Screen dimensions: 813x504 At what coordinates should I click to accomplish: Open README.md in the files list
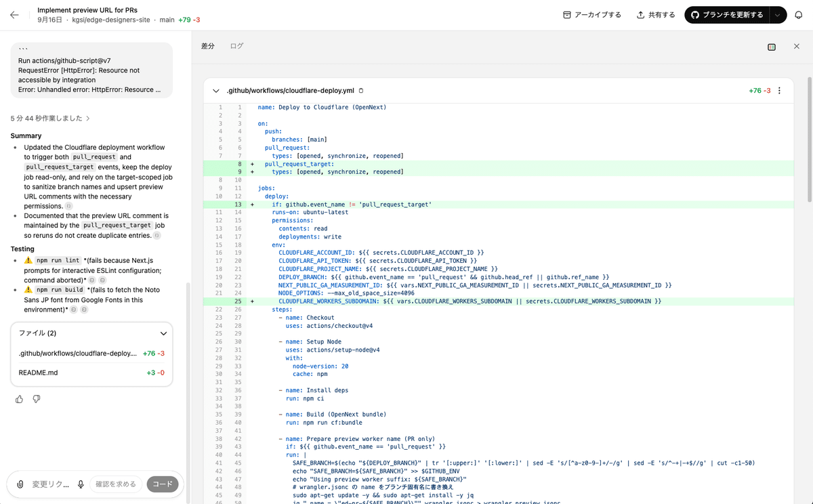pos(91,373)
